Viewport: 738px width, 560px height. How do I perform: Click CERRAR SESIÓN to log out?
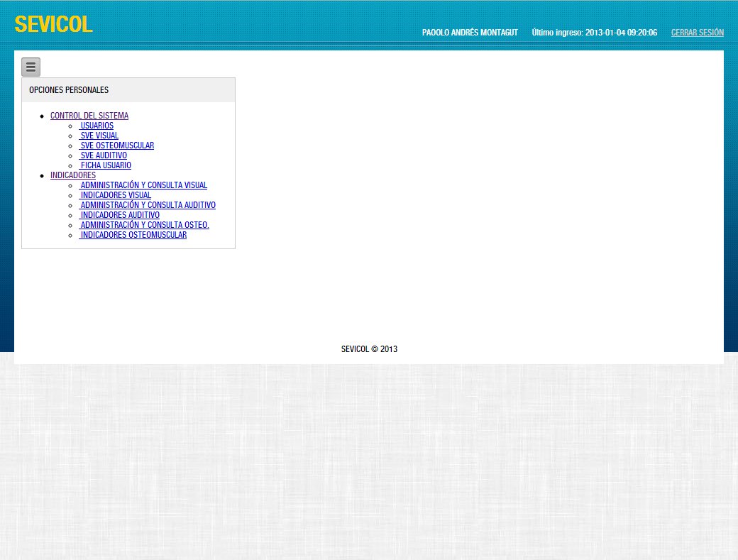pos(698,33)
